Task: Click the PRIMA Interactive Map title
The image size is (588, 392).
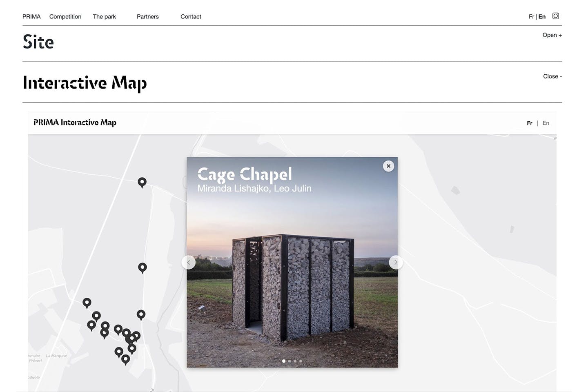Action: point(75,122)
